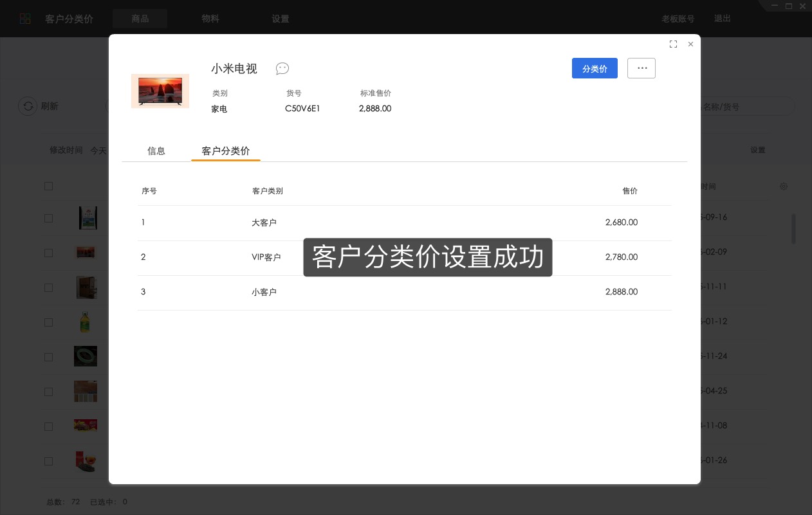This screenshot has width=812, height=515.
Task: Open the 设置 column options
Action: coord(758,149)
